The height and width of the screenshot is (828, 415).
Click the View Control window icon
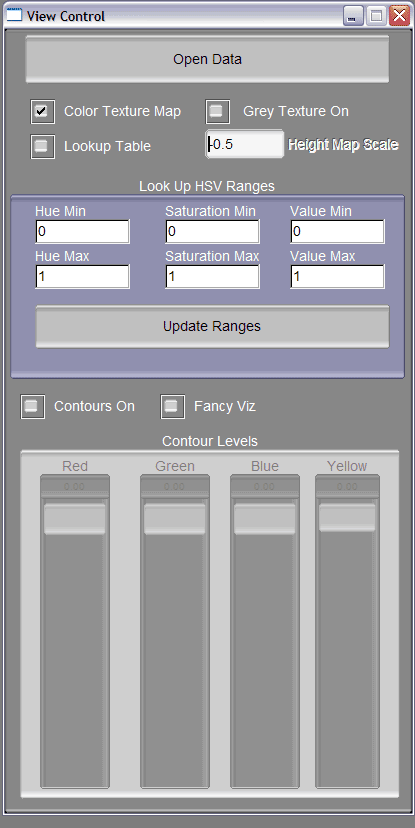14,15
